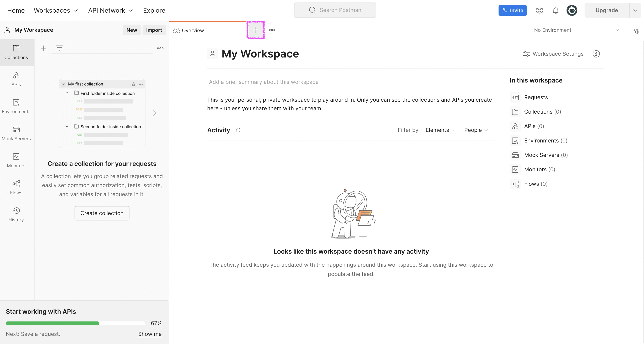Click the Start working with APIs progress bar
This screenshot has height=344, width=644.
coord(75,323)
